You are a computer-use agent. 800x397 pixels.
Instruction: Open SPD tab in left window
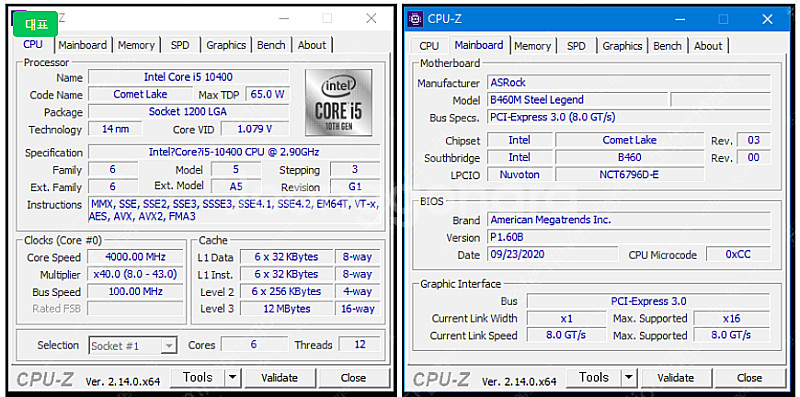click(x=180, y=45)
